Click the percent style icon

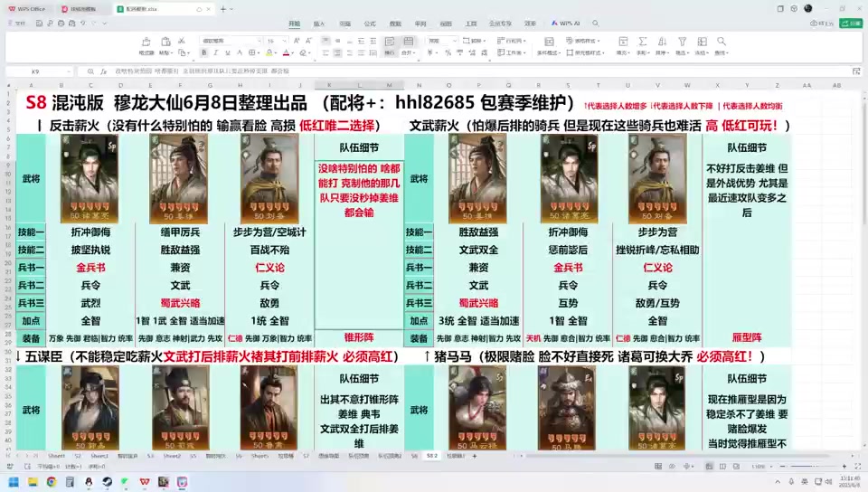448,52
